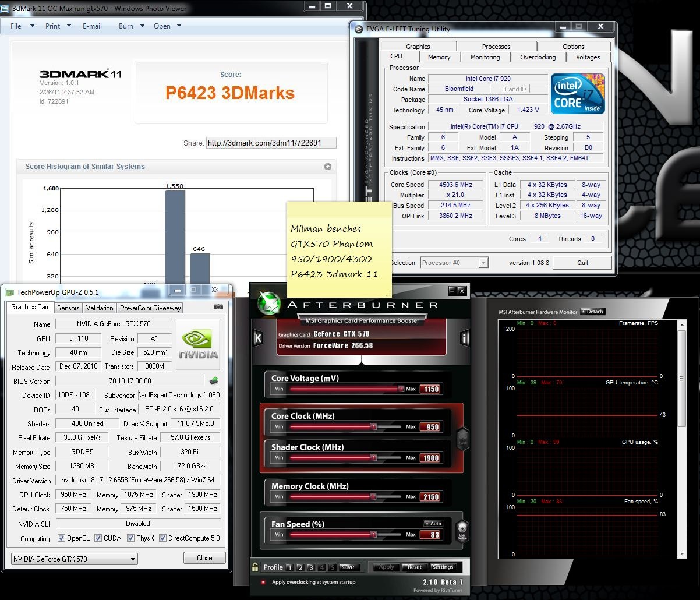Reset Afterburner clocks with the Reset button
Image resolution: width=700 pixels, height=600 pixels.
[x=415, y=567]
